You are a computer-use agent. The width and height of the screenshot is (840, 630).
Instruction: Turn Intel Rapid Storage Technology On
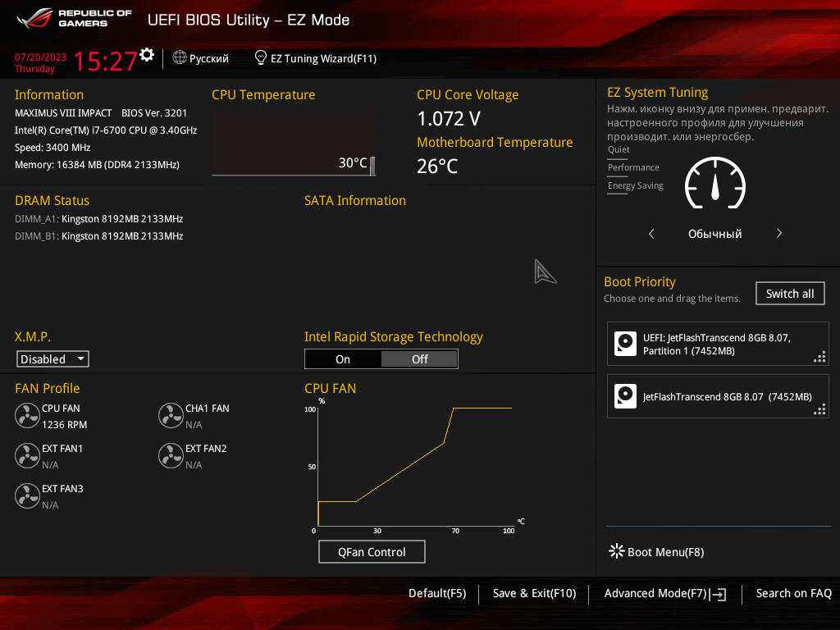click(x=343, y=359)
